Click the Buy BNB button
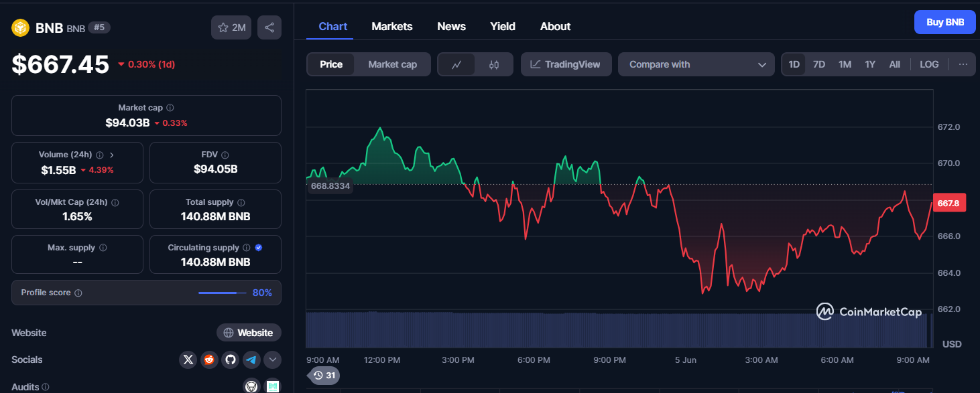The height and width of the screenshot is (393, 980). (x=945, y=22)
